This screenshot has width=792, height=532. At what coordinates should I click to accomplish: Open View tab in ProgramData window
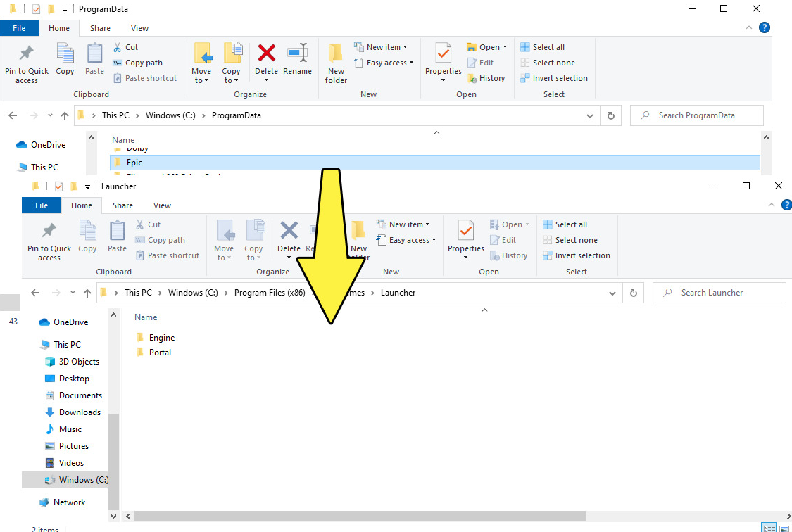click(x=139, y=28)
